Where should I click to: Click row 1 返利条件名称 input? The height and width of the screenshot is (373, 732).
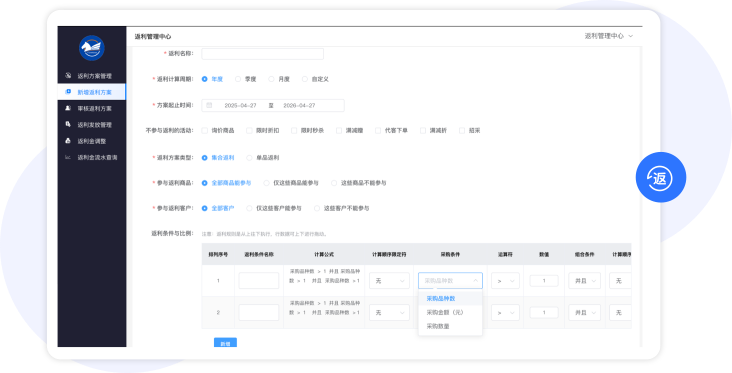(x=259, y=281)
